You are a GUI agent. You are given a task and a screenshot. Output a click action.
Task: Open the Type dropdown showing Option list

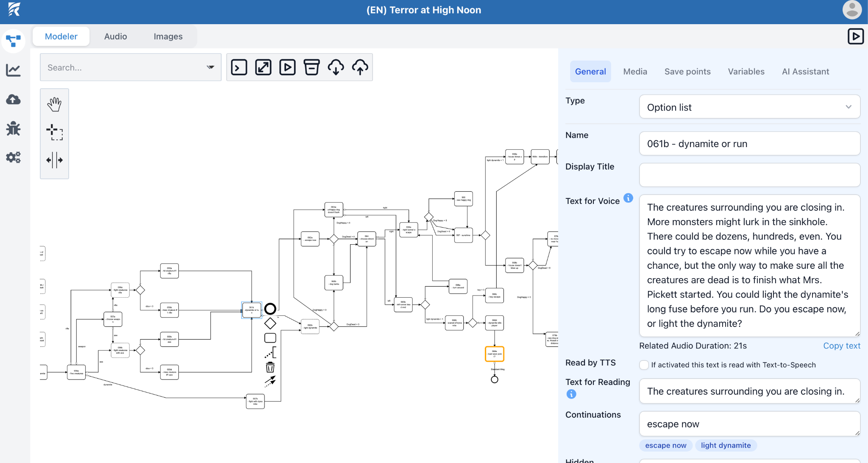tap(749, 107)
